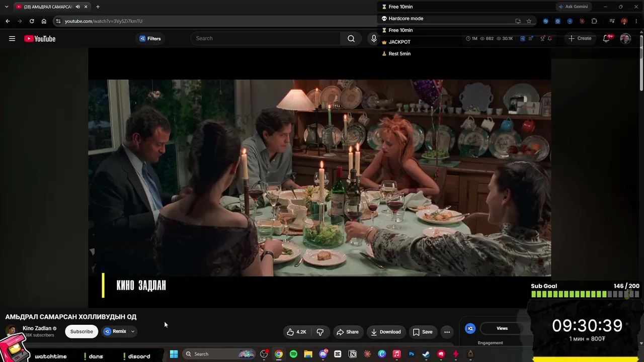644x362 pixels.
Task: Click the vidIQ logo in the side panel
Action: point(470,328)
